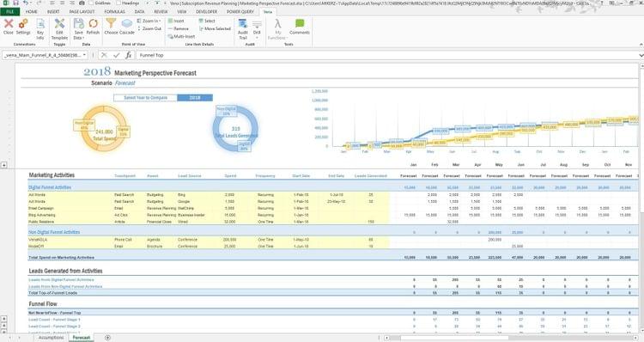The height and width of the screenshot is (342, 644).
Task: Open the FILE tab
Action: pyautogui.click(x=9, y=11)
